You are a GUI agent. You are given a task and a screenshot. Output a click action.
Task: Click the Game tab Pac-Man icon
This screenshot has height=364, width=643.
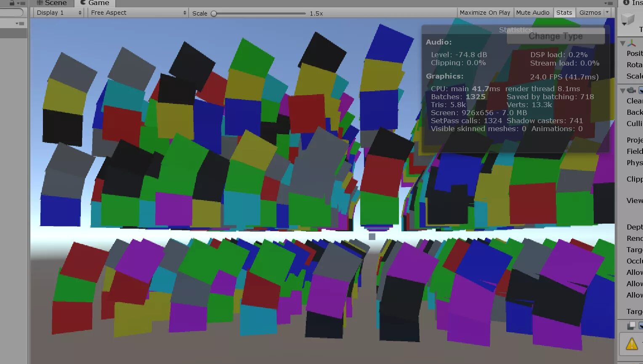pyautogui.click(x=83, y=3)
